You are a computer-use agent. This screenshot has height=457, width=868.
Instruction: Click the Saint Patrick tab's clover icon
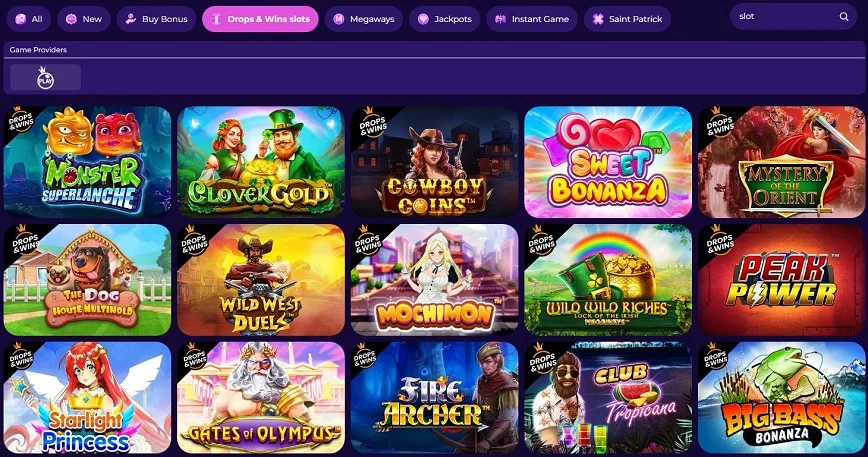[x=598, y=19]
